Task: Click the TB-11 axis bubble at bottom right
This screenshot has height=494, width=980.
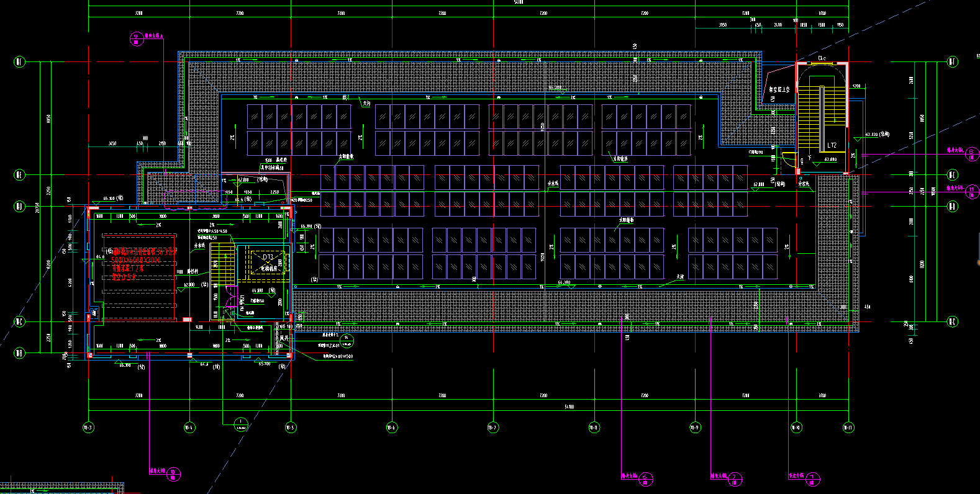Action: (x=848, y=428)
